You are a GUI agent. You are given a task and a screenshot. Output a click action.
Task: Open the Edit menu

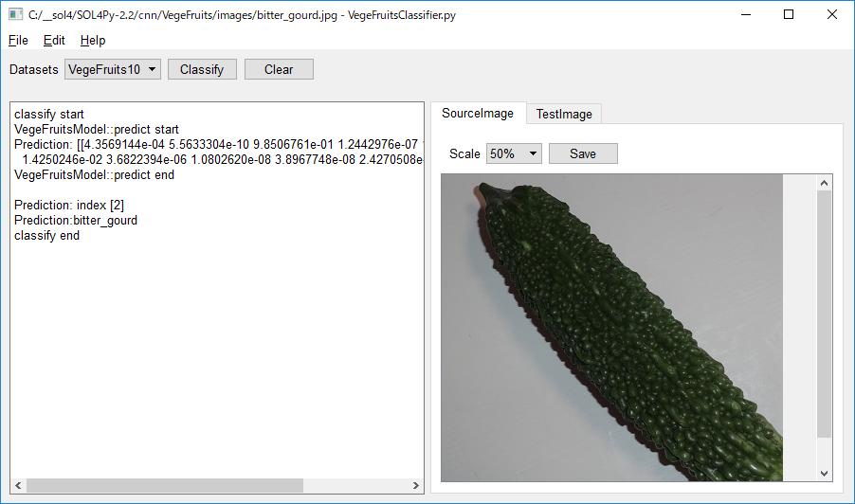coord(54,41)
